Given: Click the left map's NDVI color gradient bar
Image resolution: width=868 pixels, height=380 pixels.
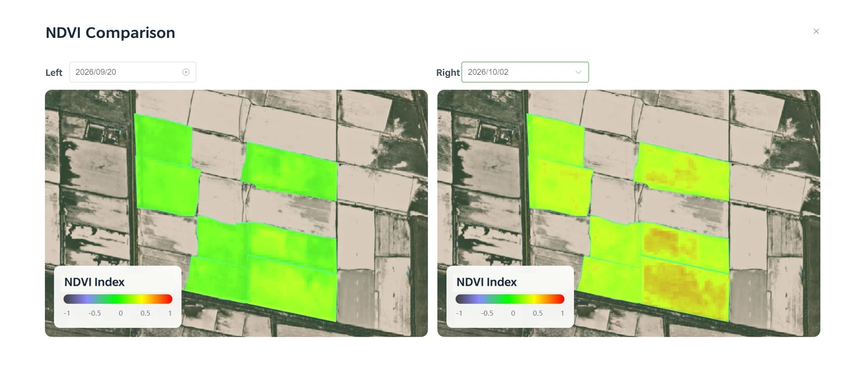Looking at the screenshot, I should [x=118, y=299].
